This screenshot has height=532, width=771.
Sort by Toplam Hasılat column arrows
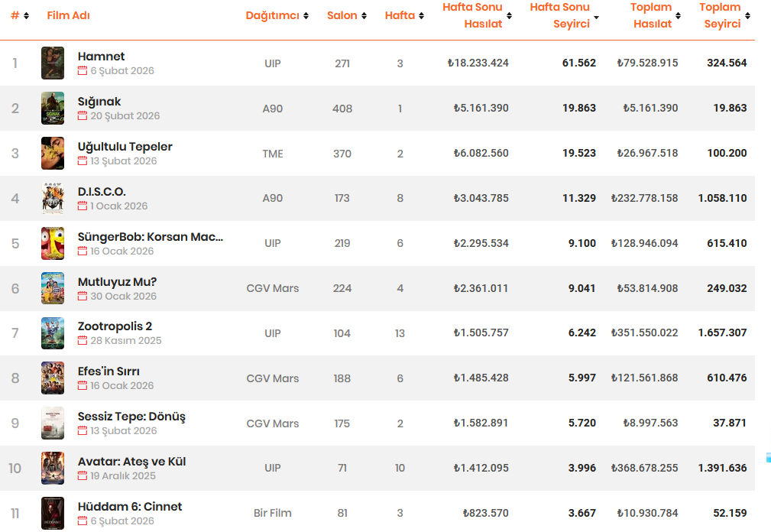[678, 16]
